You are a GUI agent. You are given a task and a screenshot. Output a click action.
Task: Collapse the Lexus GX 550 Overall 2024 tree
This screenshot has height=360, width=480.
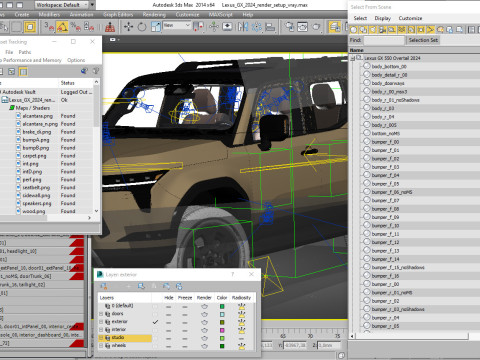tap(352, 58)
